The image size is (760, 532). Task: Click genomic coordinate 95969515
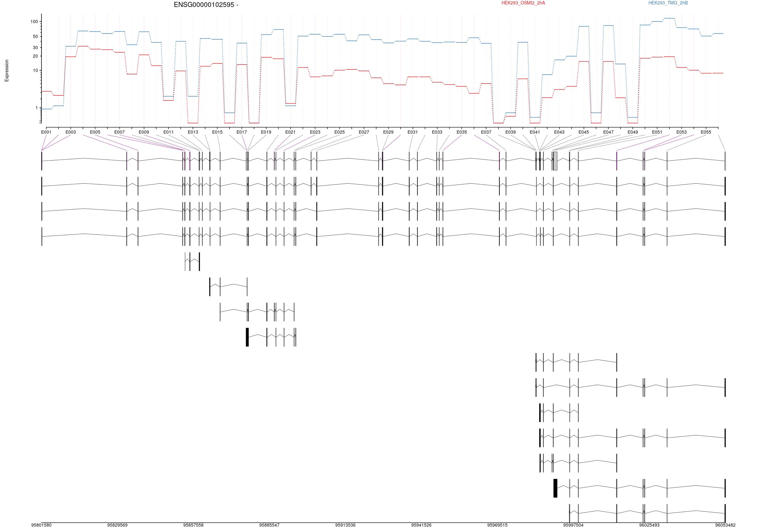[x=497, y=525]
